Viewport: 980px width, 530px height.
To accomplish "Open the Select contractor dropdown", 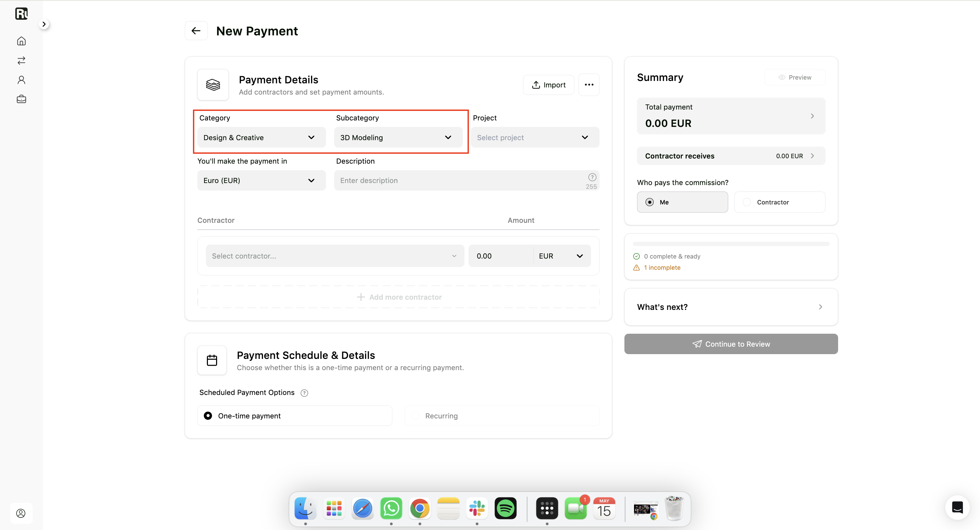I will point(335,256).
